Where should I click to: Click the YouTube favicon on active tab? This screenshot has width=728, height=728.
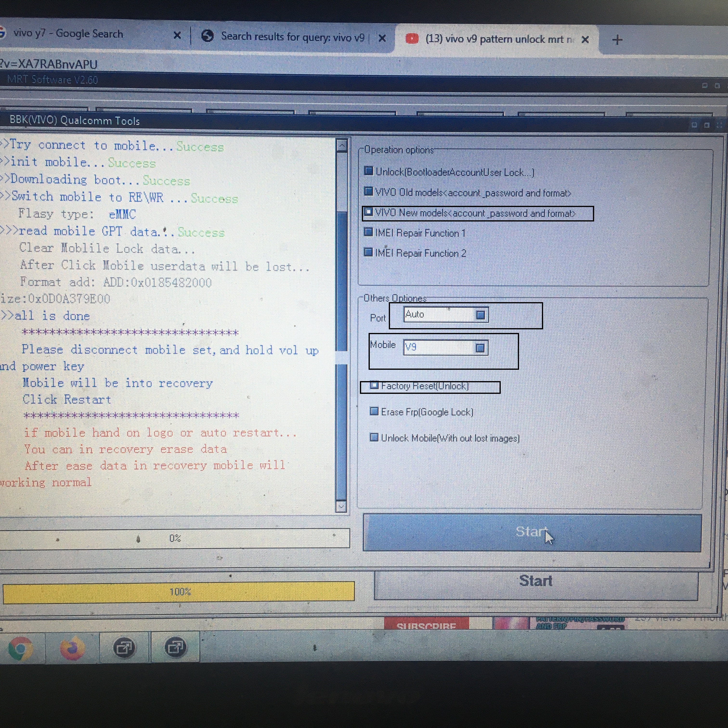point(412,39)
